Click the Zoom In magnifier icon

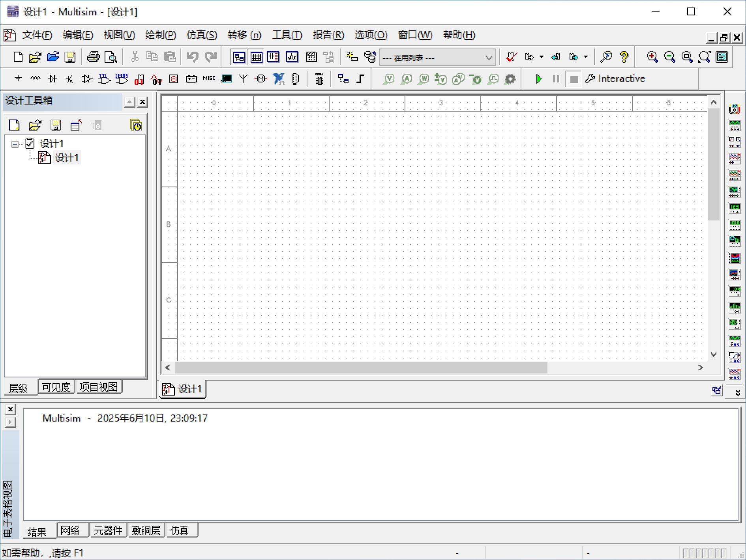click(x=652, y=57)
